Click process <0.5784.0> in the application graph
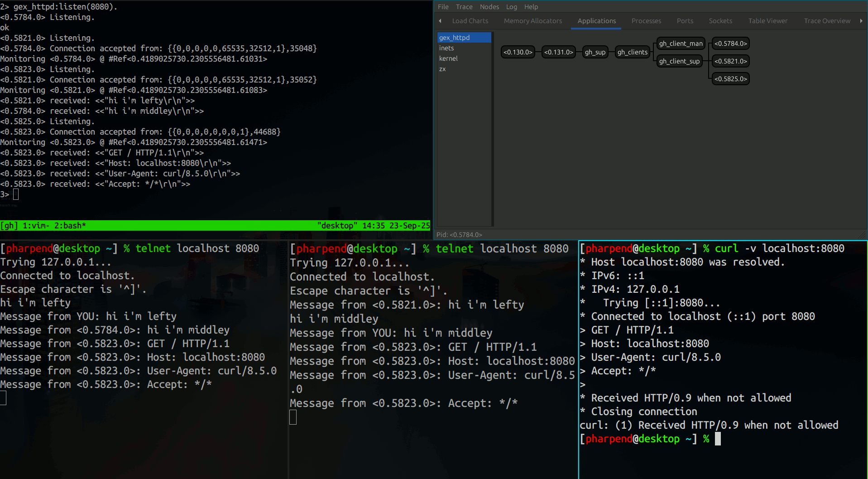The width and height of the screenshot is (868, 479). 730,43
